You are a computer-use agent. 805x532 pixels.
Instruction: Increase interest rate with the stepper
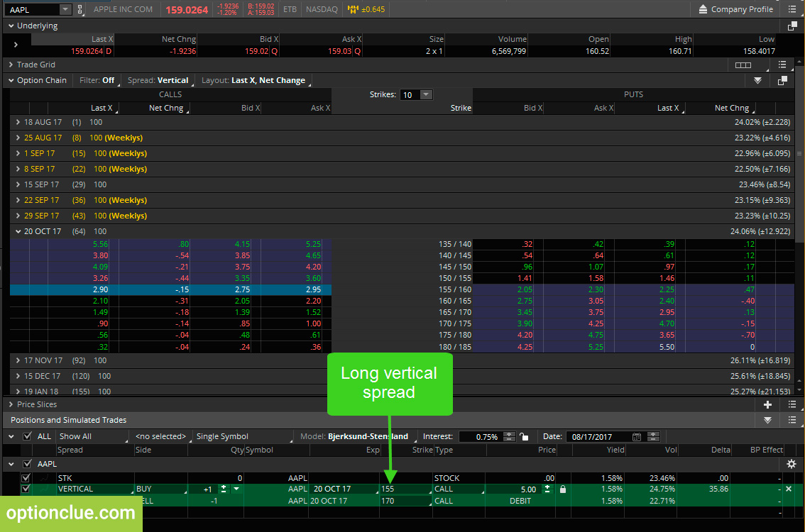tap(509, 434)
